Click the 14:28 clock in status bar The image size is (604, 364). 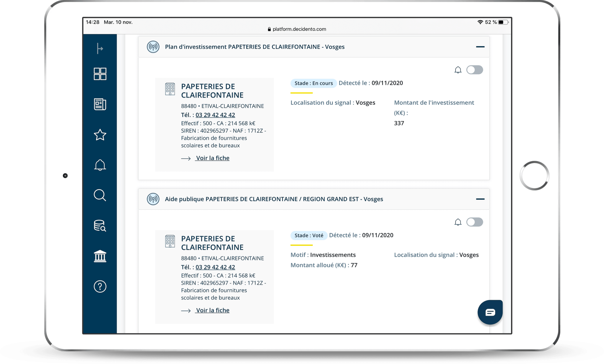[93, 22]
